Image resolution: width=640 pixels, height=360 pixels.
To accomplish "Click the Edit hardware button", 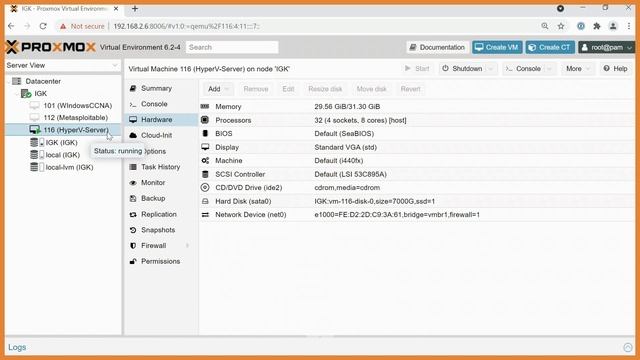I will pos(288,89).
